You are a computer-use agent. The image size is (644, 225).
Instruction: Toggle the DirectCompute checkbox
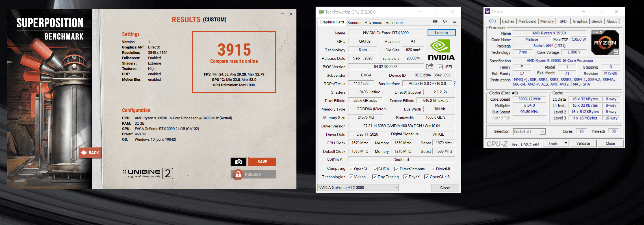click(397, 169)
